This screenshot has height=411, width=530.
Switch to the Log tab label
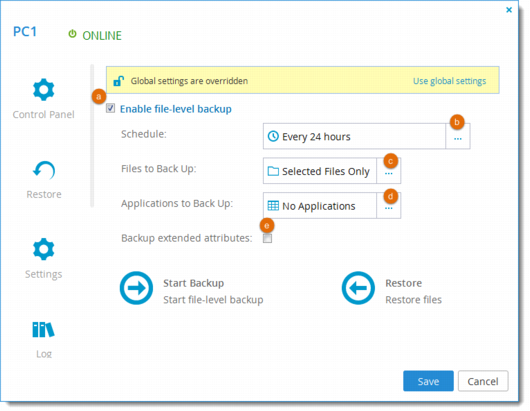[x=44, y=354]
